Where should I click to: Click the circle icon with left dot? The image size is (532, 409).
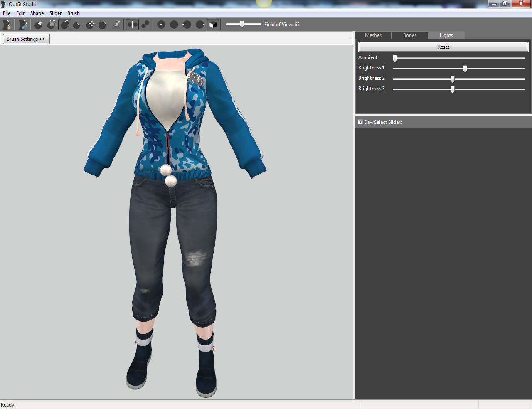(x=187, y=25)
